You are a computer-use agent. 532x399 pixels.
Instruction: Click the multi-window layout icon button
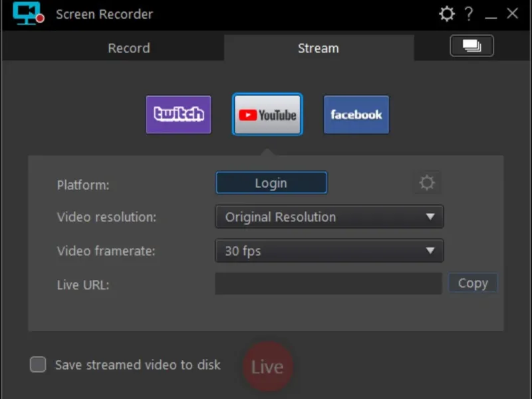471,46
